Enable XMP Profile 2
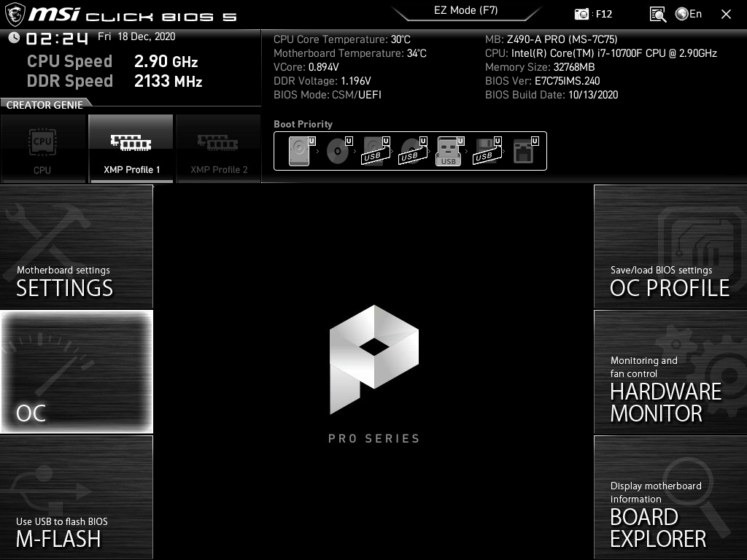747x560 pixels. coord(219,149)
